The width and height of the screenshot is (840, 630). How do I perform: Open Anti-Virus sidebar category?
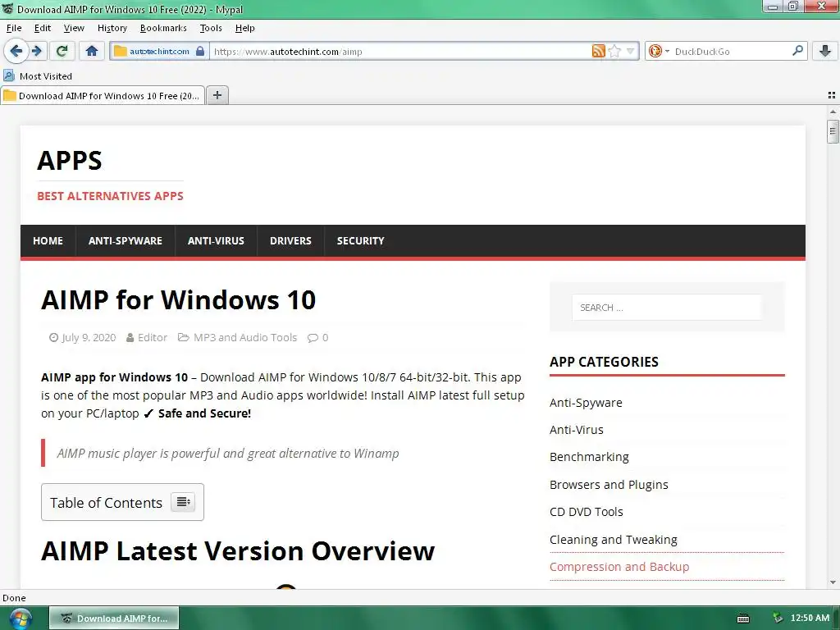tap(577, 430)
